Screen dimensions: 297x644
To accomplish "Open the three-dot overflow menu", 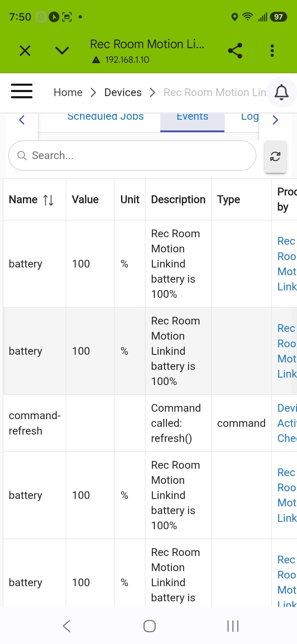I will tap(272, 51).
